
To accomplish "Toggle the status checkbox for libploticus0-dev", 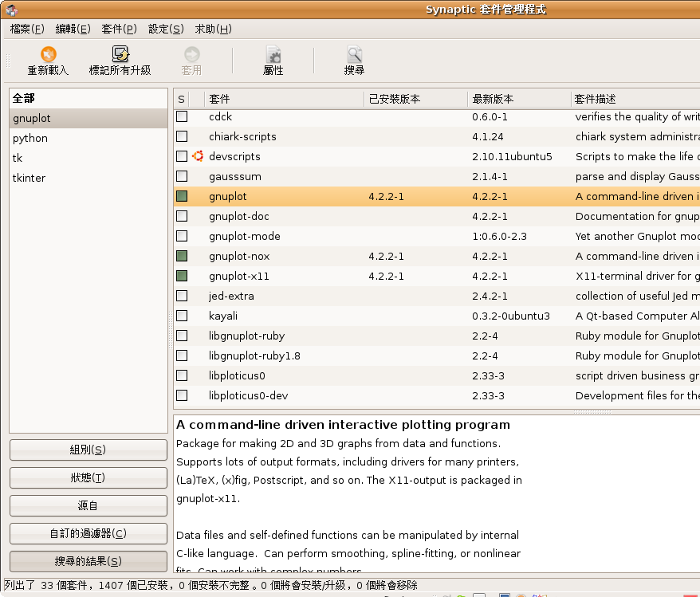I will (182, 395).
